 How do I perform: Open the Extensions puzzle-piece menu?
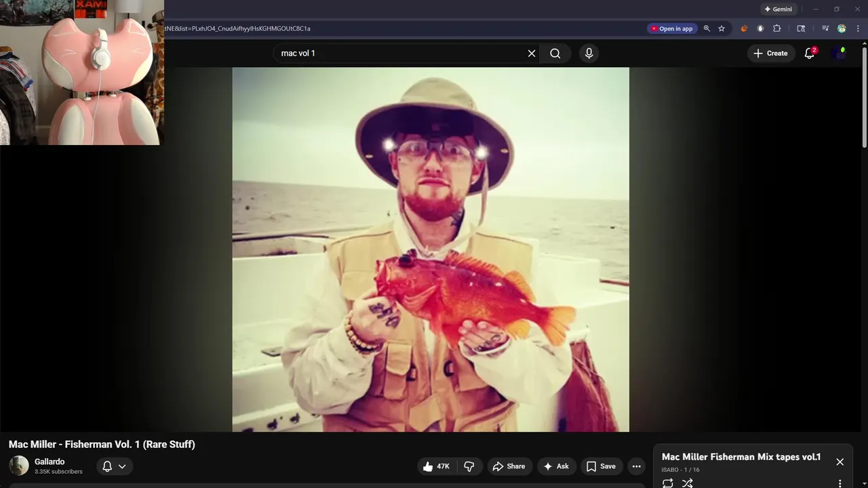click(x=777, y=28)
